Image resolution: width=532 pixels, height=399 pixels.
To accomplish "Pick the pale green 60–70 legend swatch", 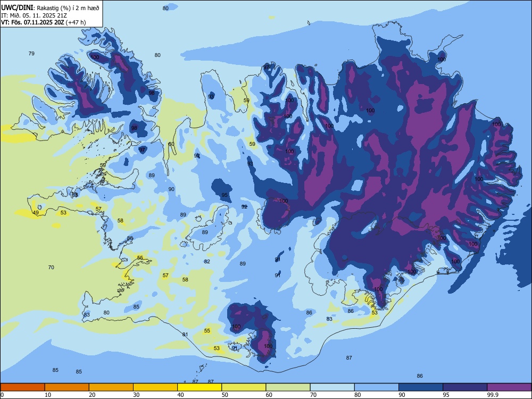I will pos(288,387).
